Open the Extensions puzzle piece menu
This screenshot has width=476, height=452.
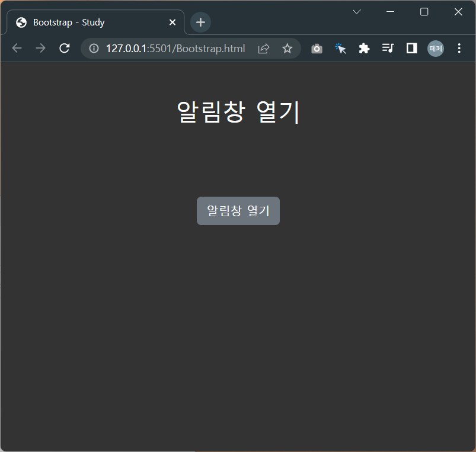(x=364, y=48)
